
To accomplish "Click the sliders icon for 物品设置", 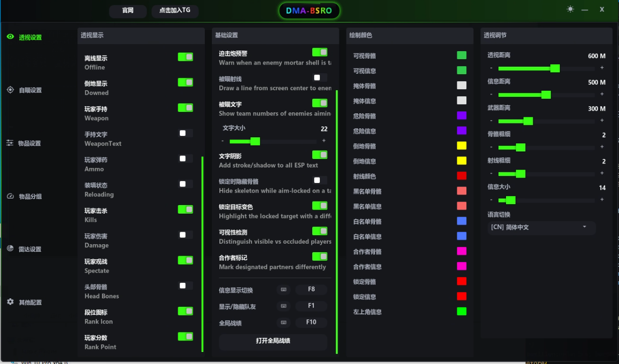I will 10,143.
